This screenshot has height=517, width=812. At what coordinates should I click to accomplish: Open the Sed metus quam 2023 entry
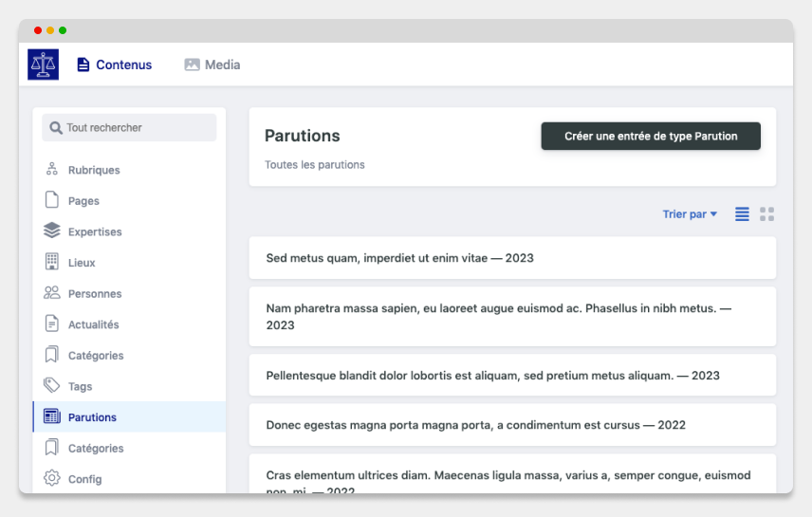pyautogui.click(x=512, y=258)
